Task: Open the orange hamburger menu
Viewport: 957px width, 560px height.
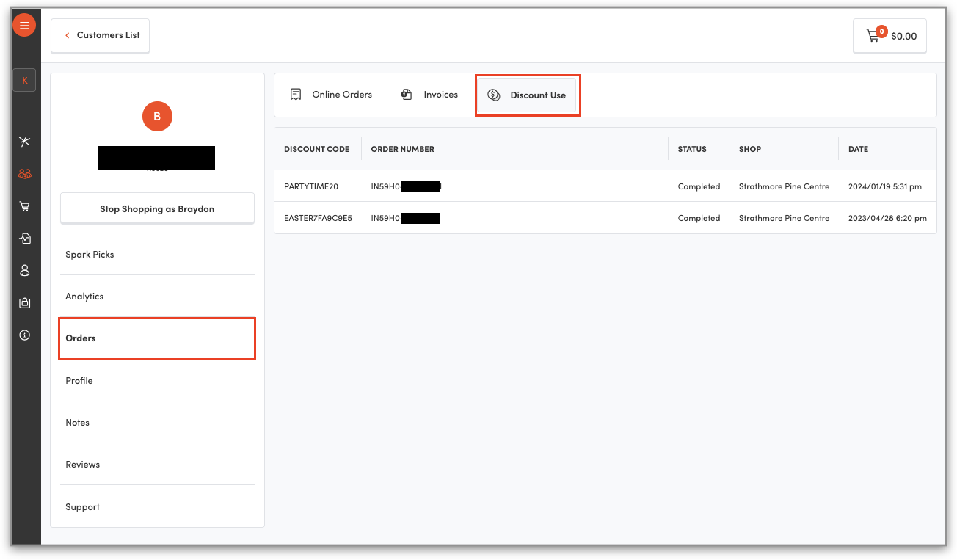Action: pyautogui.click(x=24, y=25)
